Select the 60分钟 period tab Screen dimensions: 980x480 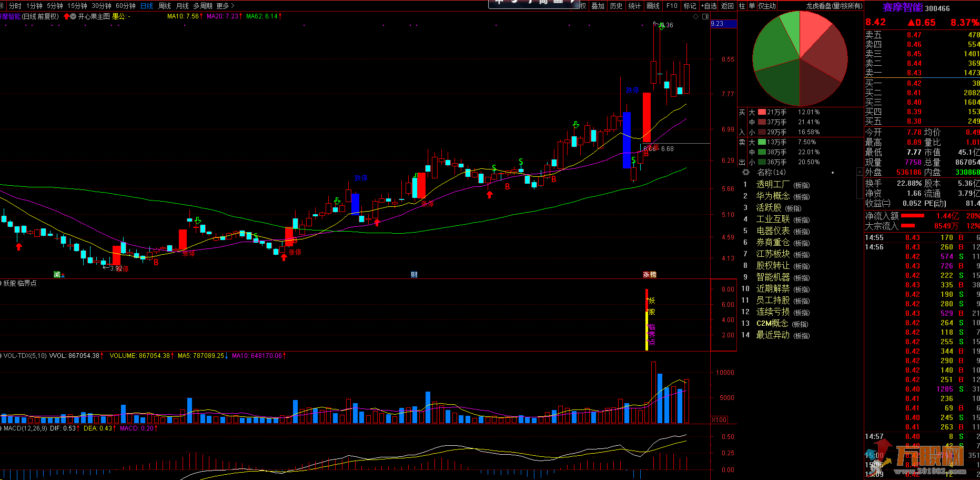pos(126,6)
